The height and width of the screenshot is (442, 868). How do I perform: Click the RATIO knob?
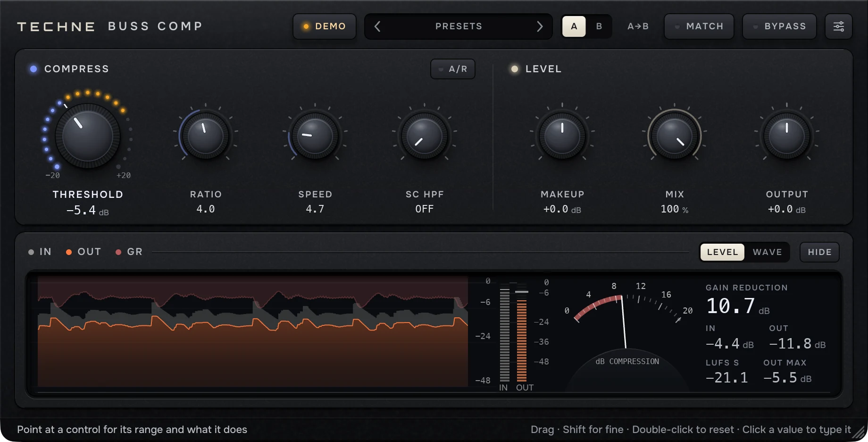tap(206, 136)
